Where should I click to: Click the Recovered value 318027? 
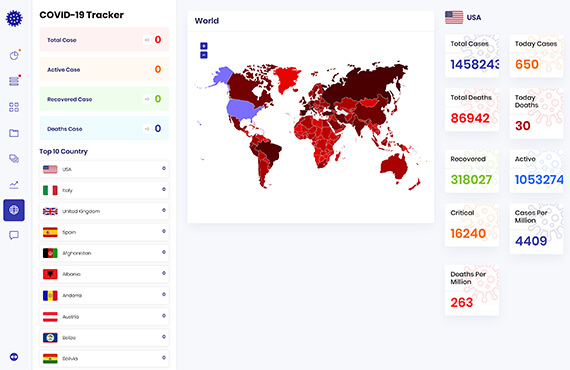point(471,180)
